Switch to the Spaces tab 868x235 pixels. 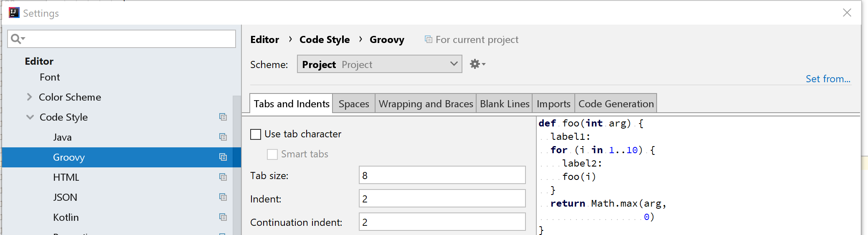(354, 104)
